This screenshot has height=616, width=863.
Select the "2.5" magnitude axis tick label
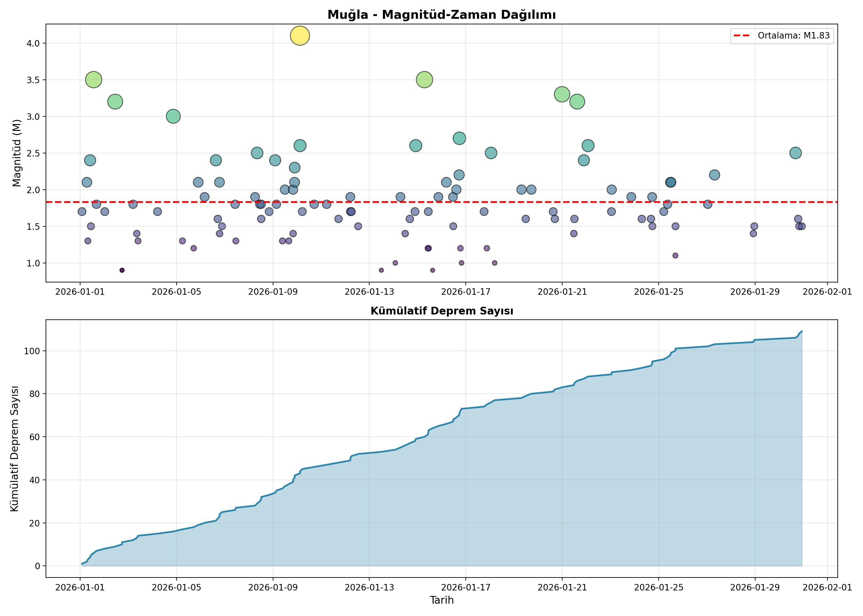pyautogui.click(x=33, y=153)
